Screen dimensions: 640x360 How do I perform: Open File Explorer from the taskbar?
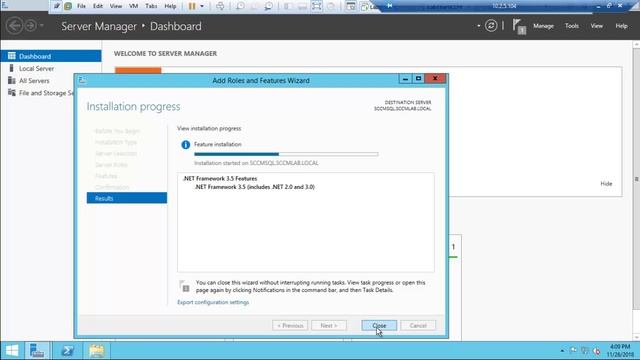(x=97, y=351)
